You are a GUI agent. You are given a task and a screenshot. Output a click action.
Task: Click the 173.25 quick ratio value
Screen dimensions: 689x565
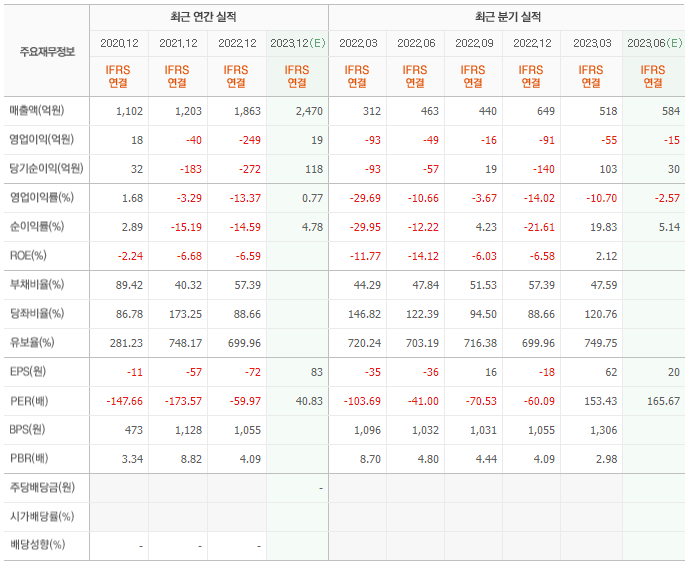185,314
